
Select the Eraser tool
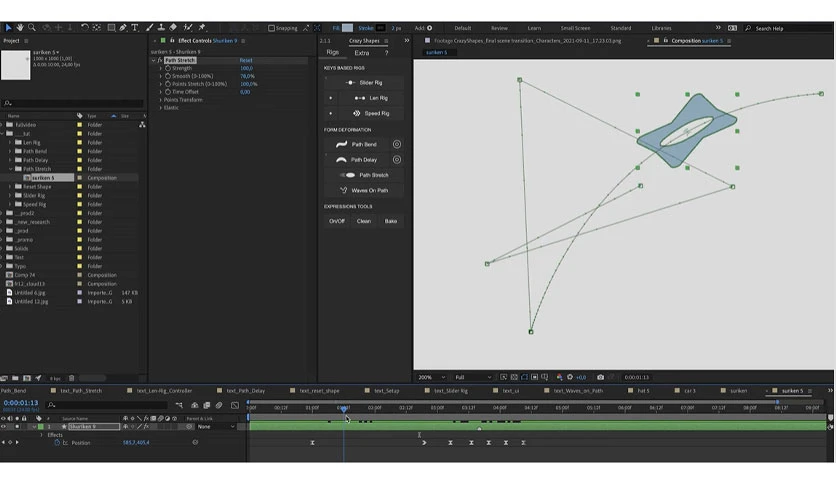[x=173, y=28]
